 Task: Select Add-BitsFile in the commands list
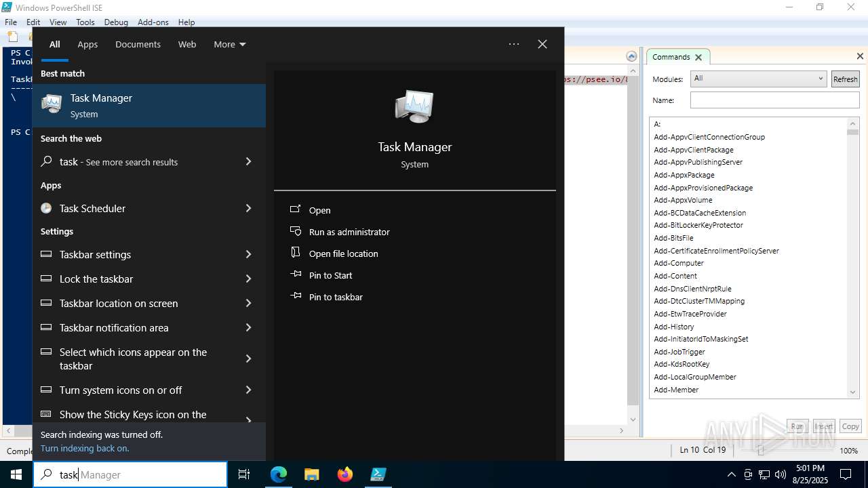tap(673, 238)
